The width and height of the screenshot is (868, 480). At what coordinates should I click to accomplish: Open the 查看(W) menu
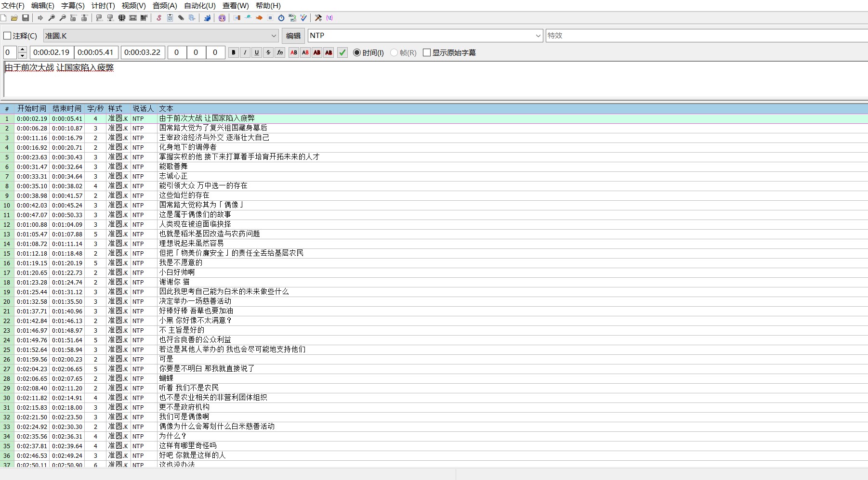coord(236,6)
